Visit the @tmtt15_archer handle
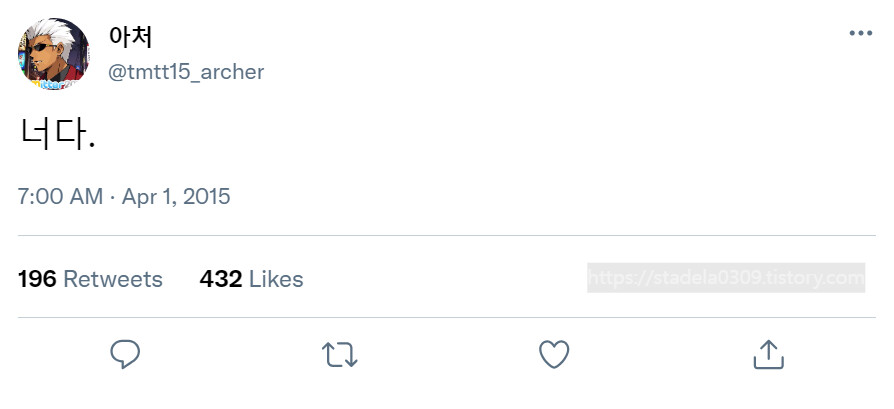894x409 pixels. (186, 72)
